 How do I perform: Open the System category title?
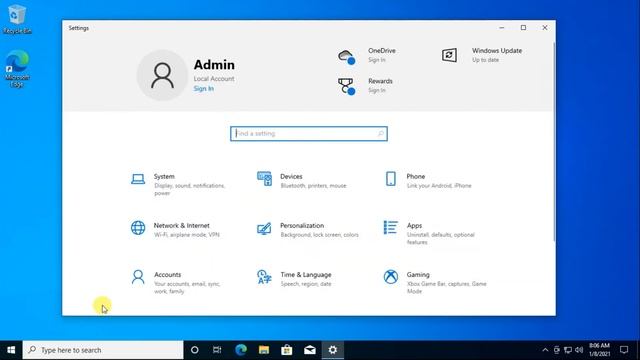[x=164, y=176]
